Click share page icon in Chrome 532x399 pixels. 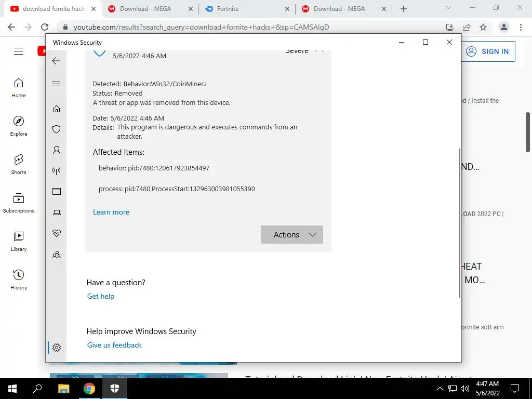pyautogui.click(x=467, y=27)
